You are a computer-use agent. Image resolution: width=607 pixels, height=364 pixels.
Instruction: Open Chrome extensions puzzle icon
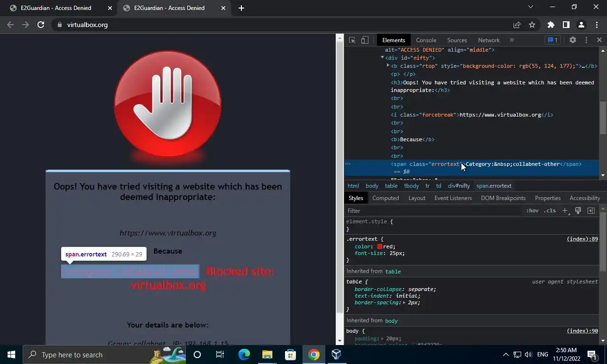[551, 25]
